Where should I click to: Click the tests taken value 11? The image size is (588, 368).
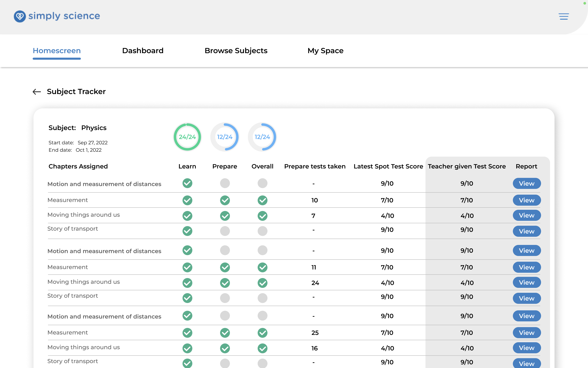click(314, 267)
